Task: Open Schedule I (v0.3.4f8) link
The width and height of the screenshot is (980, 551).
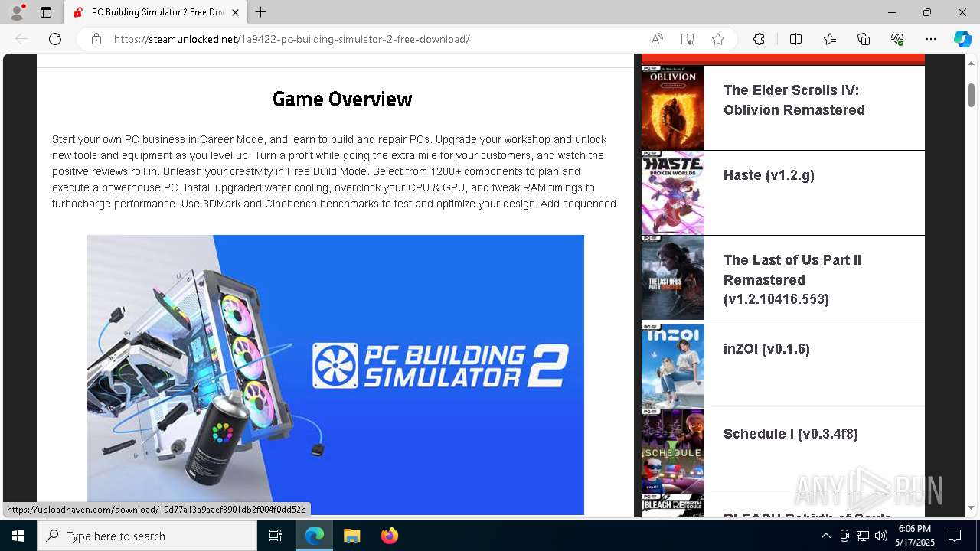Action: tap(790, 434)
